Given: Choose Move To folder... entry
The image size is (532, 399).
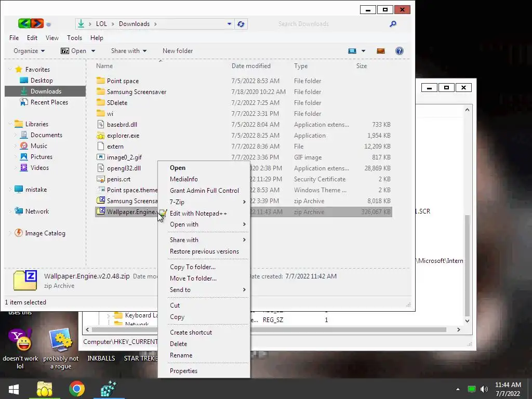Looking at the screenshot, I should click(193, 278).
